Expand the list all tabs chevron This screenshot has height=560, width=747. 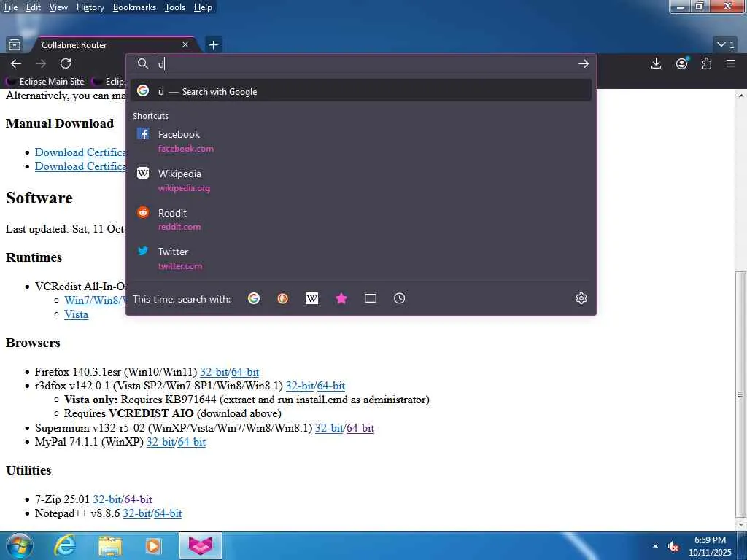[x=726, y=44]
